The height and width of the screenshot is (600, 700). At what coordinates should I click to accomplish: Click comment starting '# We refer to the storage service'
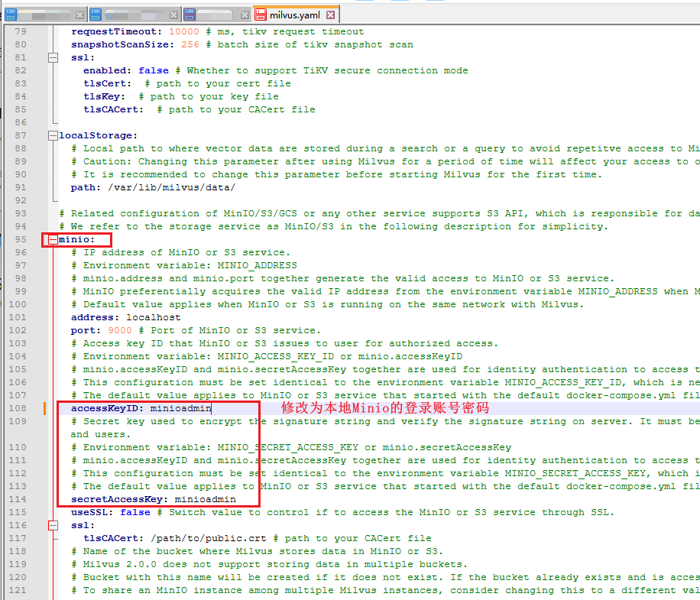(x=333, y=226)
